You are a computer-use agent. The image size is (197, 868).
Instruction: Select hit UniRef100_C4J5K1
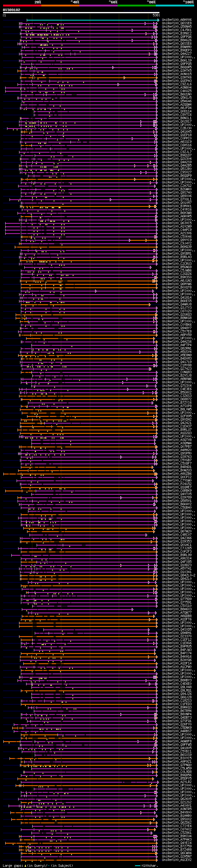[177, 30]
